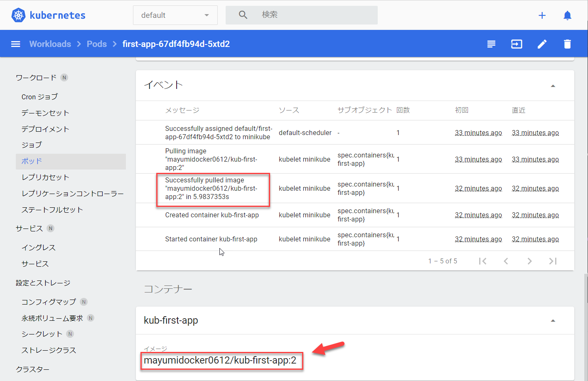Click the default-scheduler source cell
588x381 pixels.
click(305, 133)
